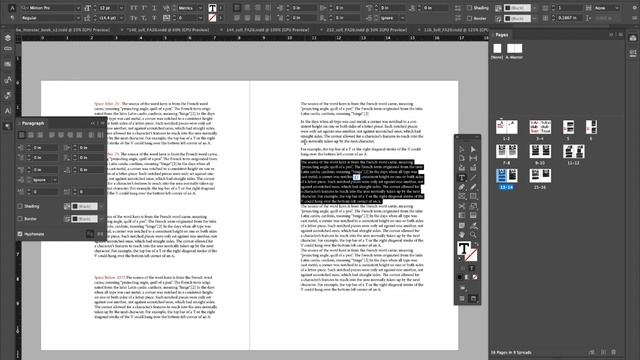This screenshot has height=360, width=640.
Task: Click the Pages panel tab
Action: pos(502,35)
